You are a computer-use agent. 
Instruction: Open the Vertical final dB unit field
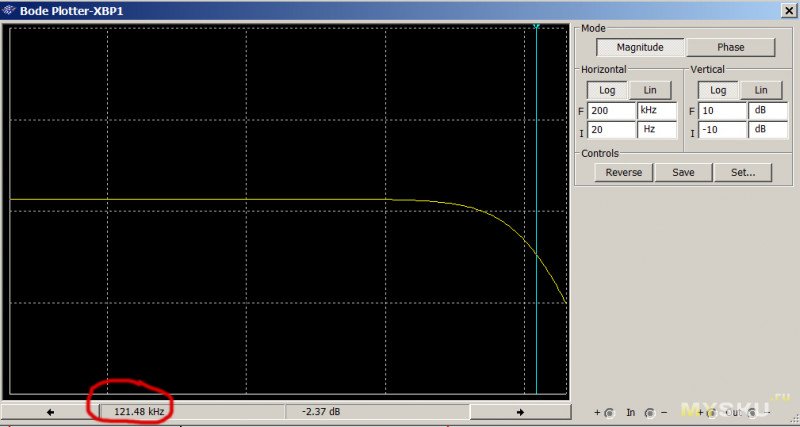coord(766,110)
